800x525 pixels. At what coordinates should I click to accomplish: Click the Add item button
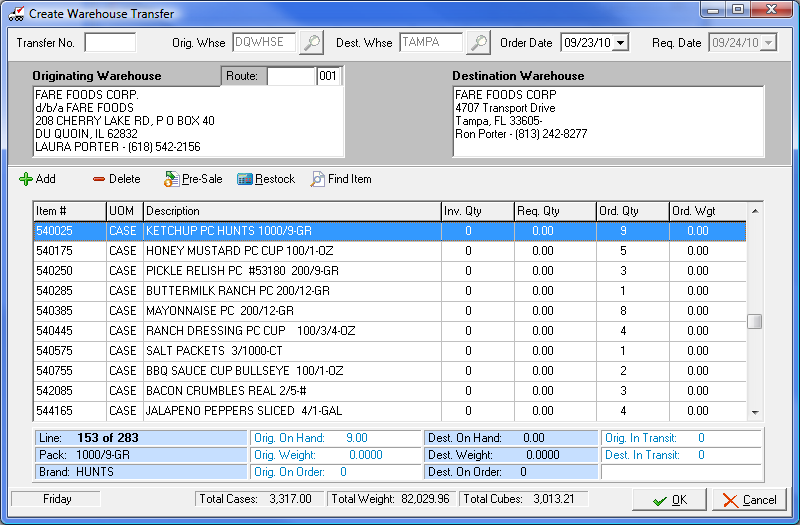[37, 179]
